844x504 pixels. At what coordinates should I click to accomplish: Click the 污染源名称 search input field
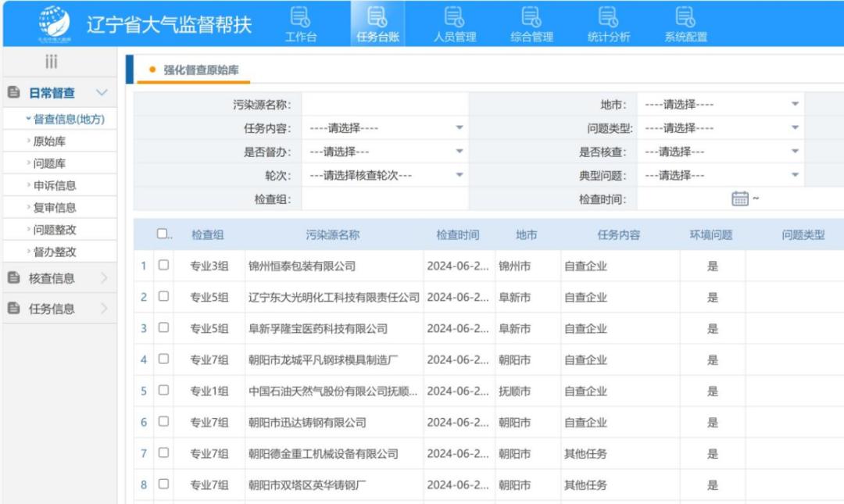384,105
